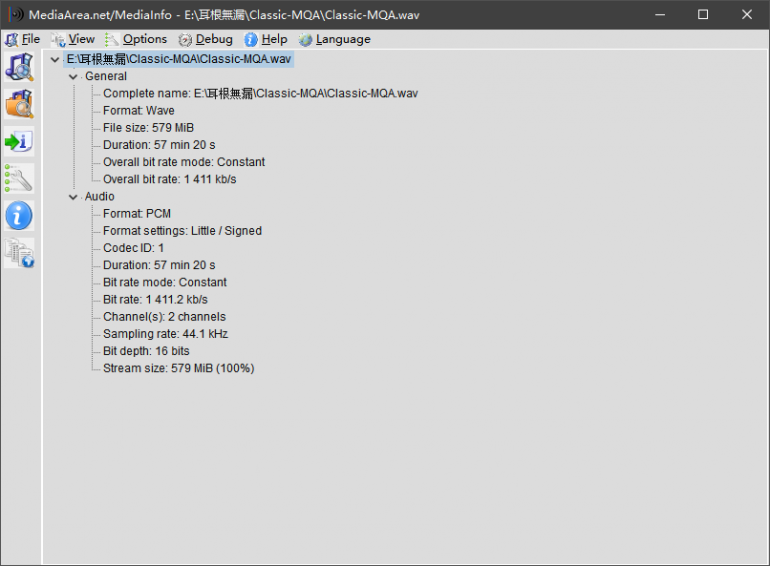Click the Open File sidebar icon

coord(19,67)
